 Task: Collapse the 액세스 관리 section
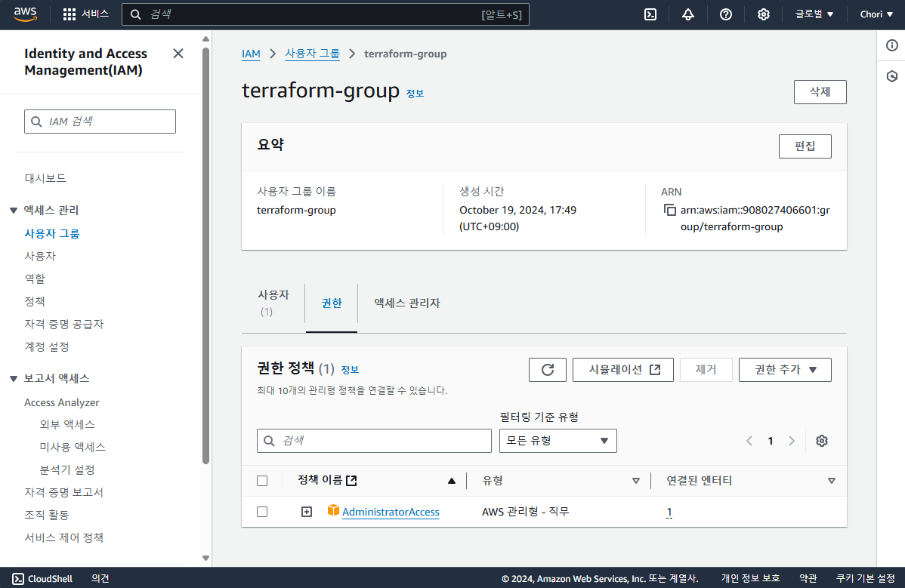(x=14, y=211)
